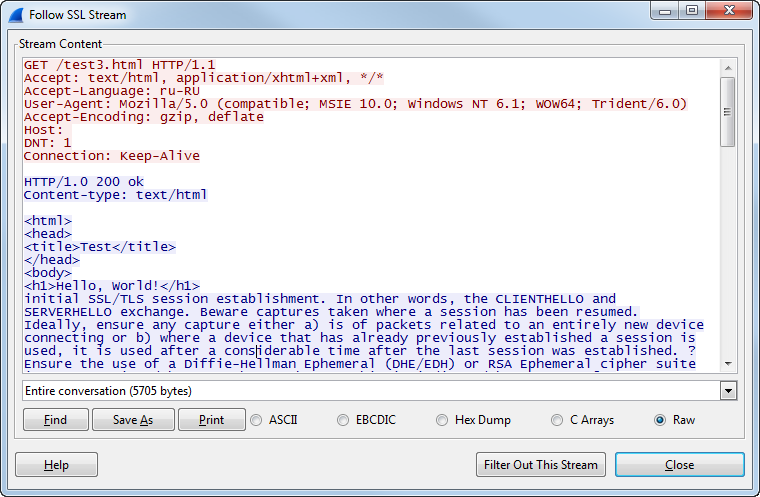Click the Accept-Language: ru-RU line
The height and width of the screenshot is (497, 760).
[111, 91]
